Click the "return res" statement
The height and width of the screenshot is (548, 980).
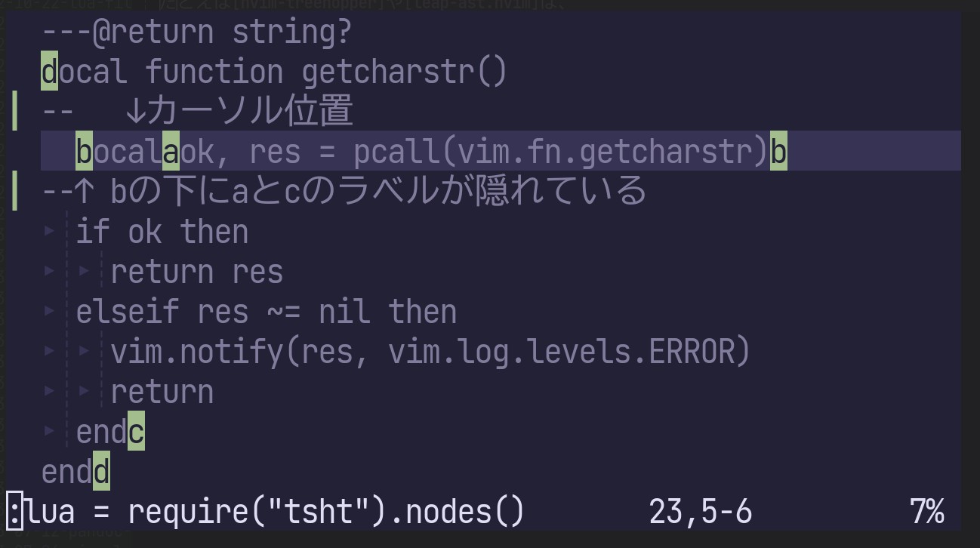(196, 271)
